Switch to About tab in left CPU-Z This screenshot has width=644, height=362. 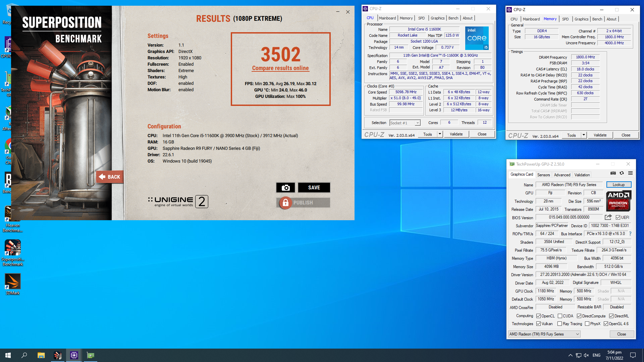[x=468, y=18]
